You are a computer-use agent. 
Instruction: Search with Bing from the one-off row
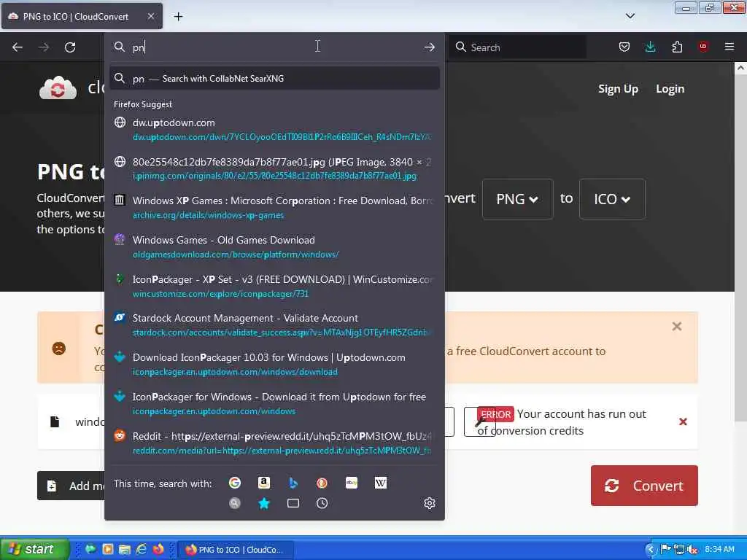(293, 483)
